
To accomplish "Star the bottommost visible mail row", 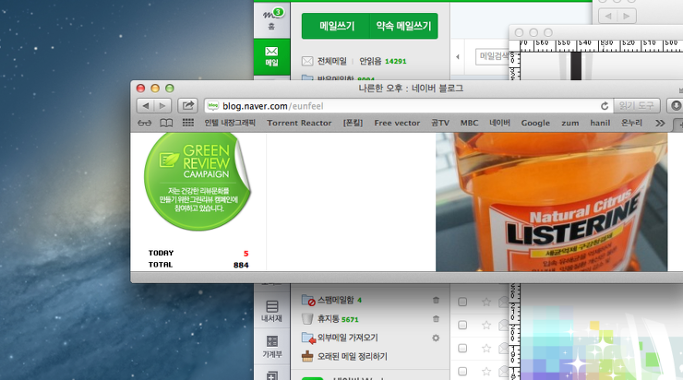I will coord(486,371).
